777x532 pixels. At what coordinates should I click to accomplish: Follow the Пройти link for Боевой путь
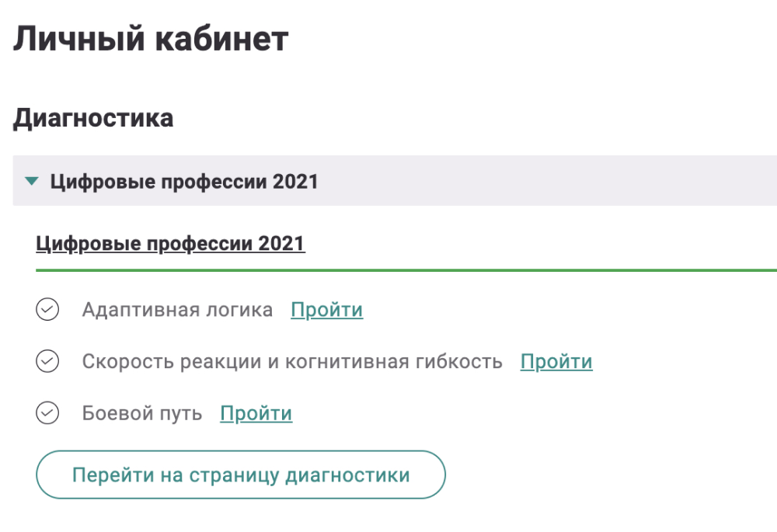[x=256, y=413]
